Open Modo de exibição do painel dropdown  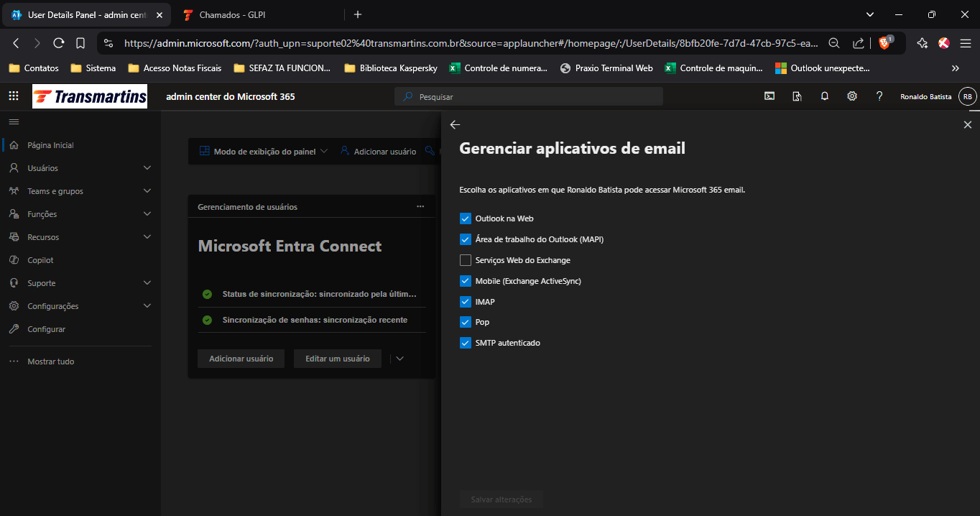click(263, 152)
